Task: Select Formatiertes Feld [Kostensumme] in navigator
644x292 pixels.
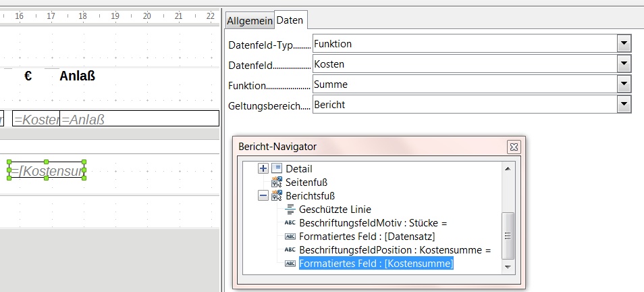Action: click(x=377, y=264)
